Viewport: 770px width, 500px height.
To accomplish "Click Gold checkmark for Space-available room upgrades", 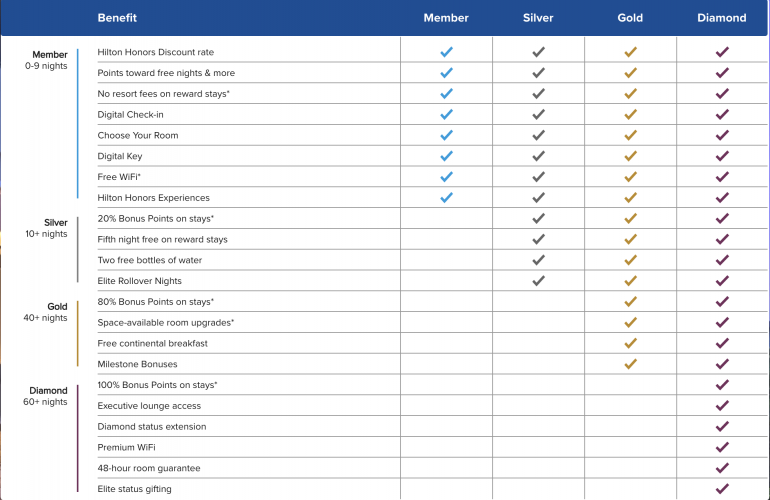I will point(630,322).
